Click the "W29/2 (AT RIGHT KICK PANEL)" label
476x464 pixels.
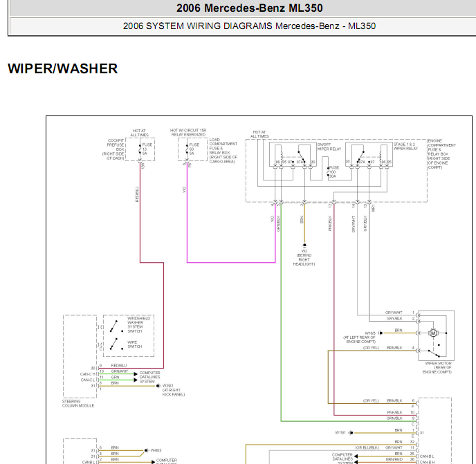pyautogui.click(x=174, y=390)
